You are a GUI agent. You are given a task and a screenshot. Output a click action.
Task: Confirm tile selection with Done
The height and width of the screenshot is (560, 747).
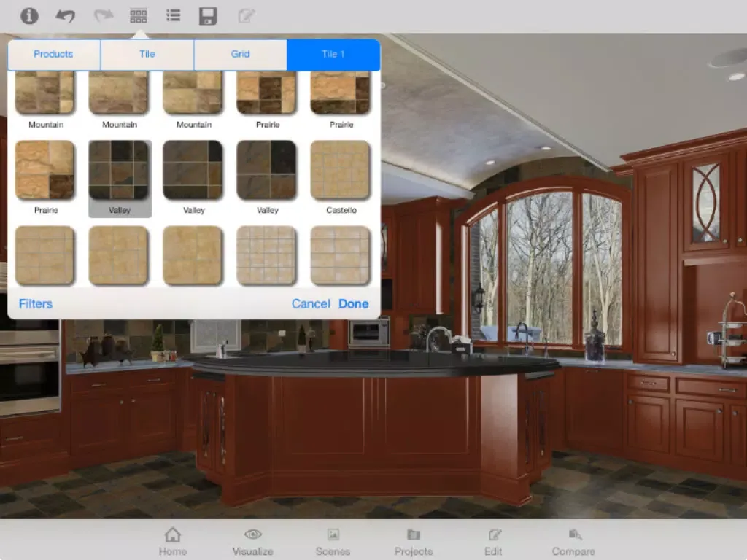pyautogui.click(x=354, y=304)
